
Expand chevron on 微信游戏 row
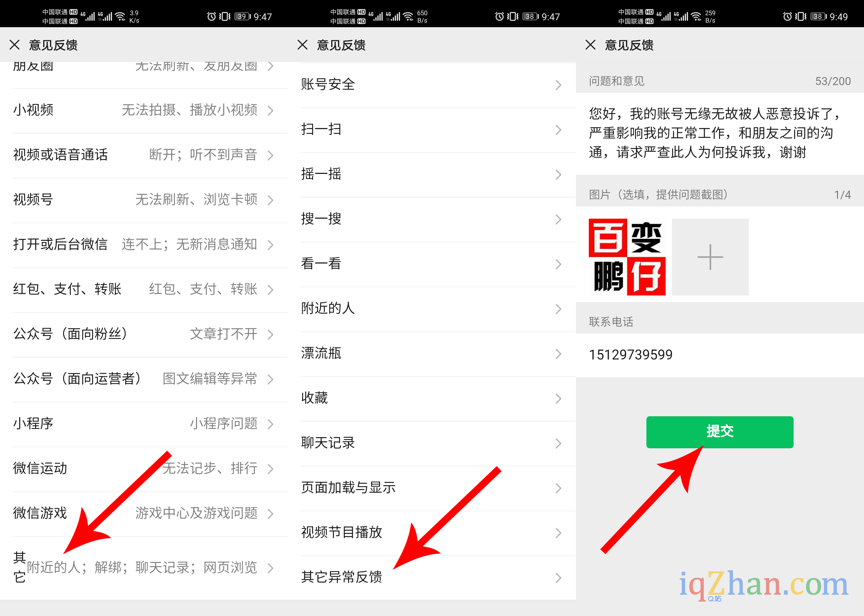(270, 514)
